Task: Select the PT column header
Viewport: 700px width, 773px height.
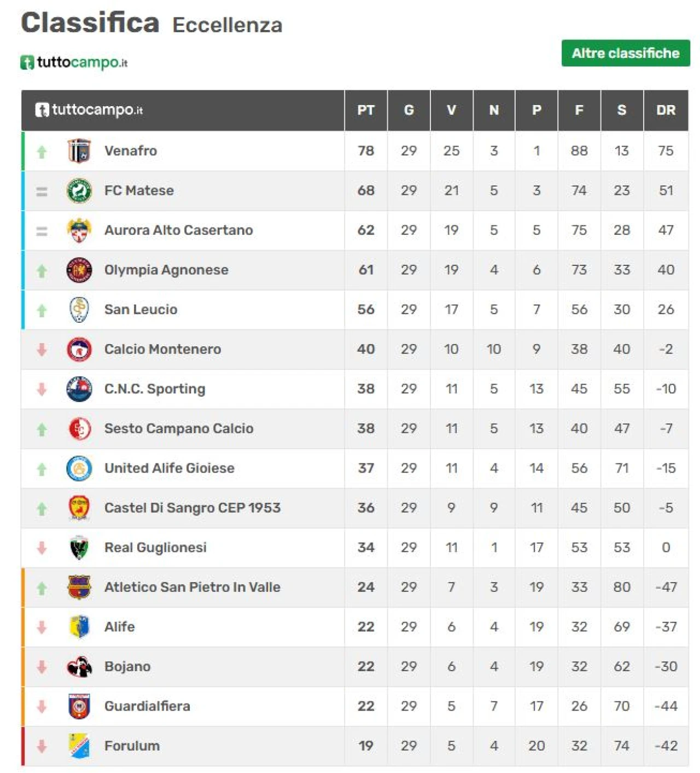Action: [365, 111]
